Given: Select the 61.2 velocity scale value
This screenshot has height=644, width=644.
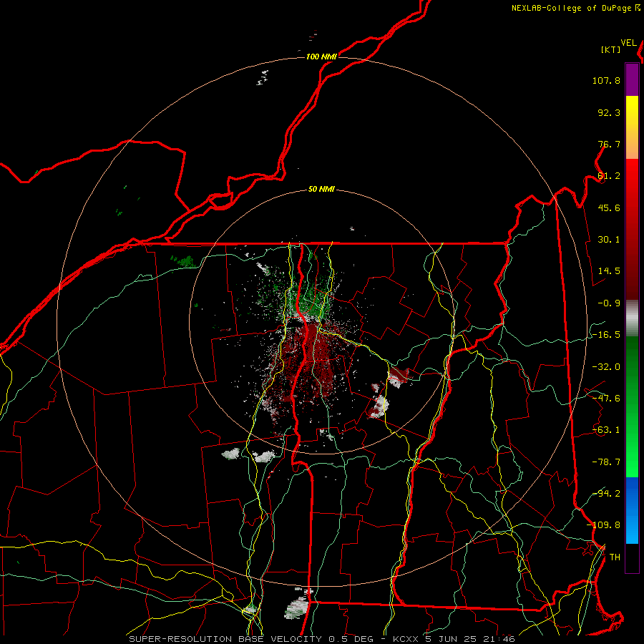Looking at the screenshot, I should click(609, 176).
